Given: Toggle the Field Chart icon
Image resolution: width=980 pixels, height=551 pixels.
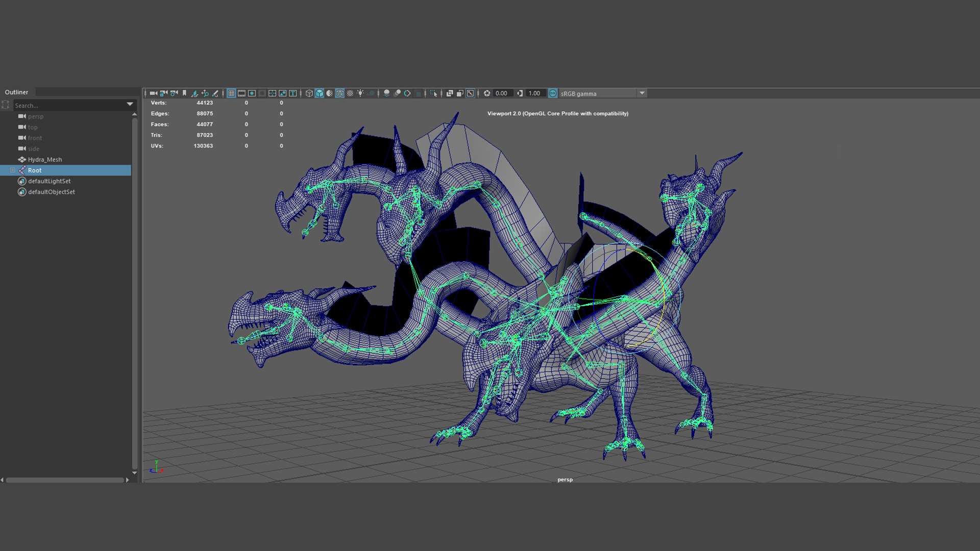Looking at the screenshot, I should pos(272,93).
